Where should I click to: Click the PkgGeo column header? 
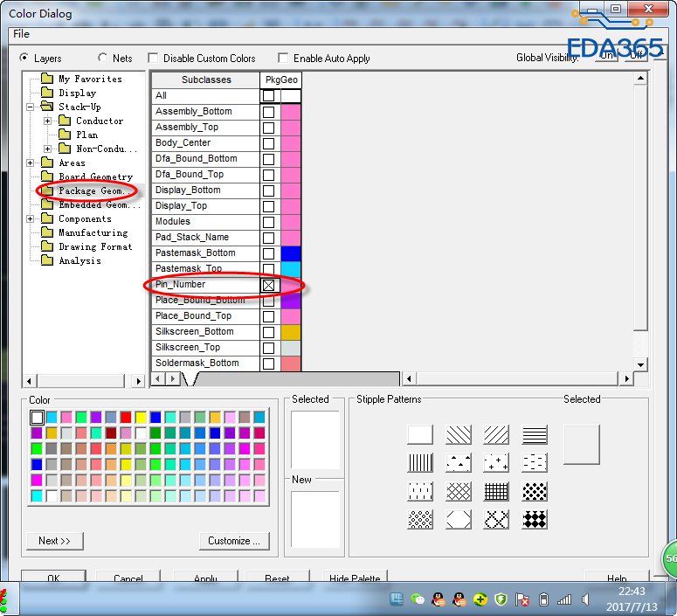(x=281, y=80)
